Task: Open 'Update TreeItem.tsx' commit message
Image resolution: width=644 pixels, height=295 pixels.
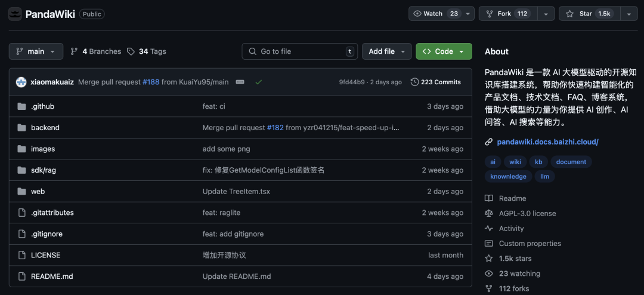Action: (x=236, y=191)
